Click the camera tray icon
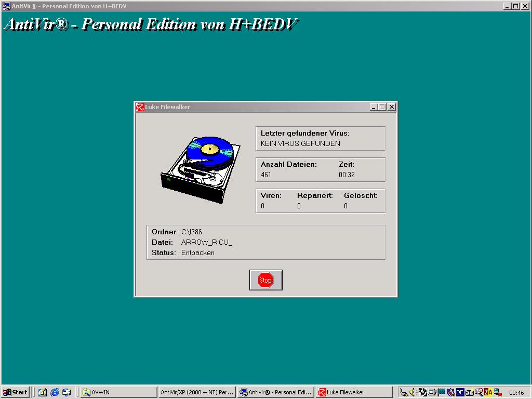 click(469, 393)
